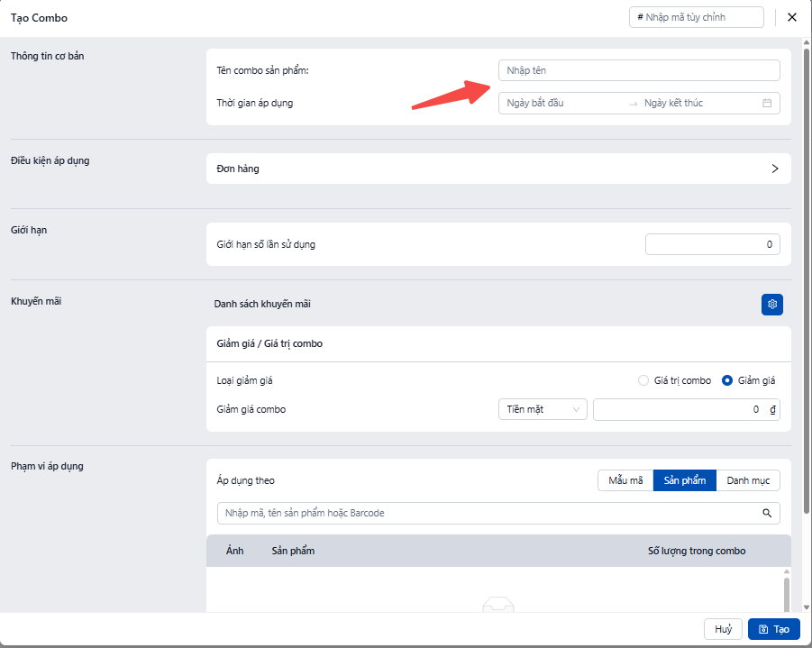The height and width of the screenshot is (648, 812).
Task: Open the Tiền mặt discount type dropdown
Action: coord(543,409)
